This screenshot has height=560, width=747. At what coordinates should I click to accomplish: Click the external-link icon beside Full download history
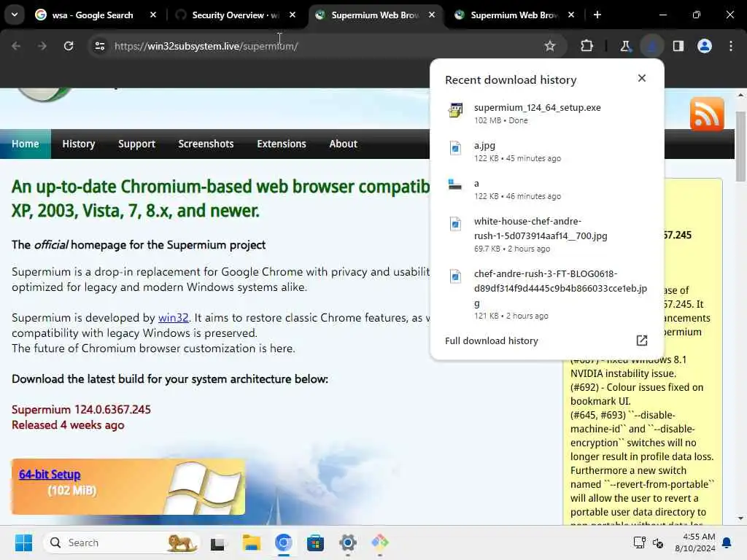pos(642,341)
